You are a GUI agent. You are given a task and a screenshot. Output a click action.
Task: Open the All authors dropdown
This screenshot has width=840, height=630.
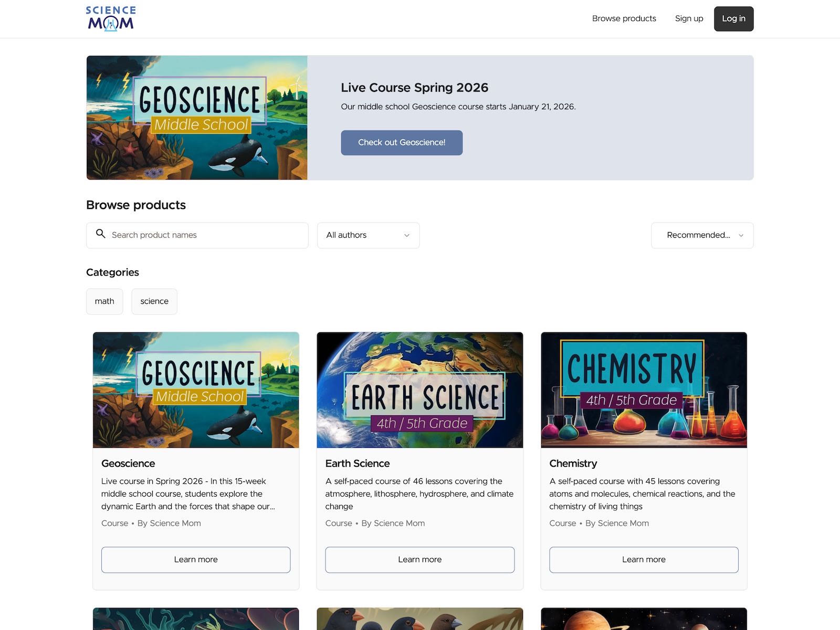click(x=367, y=235)
